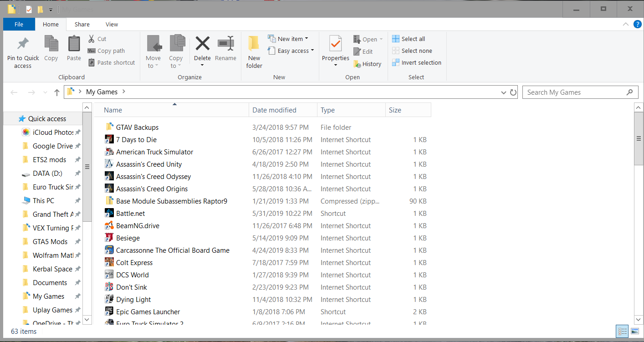Click the Refresh button by address bar
Screen dimensions: 644x342
(513, 92)
